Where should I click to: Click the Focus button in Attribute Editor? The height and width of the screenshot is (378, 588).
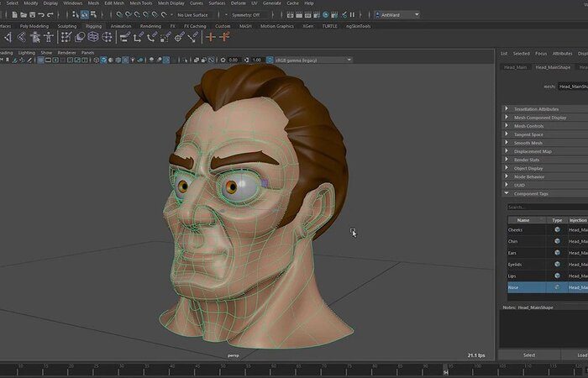541,53
